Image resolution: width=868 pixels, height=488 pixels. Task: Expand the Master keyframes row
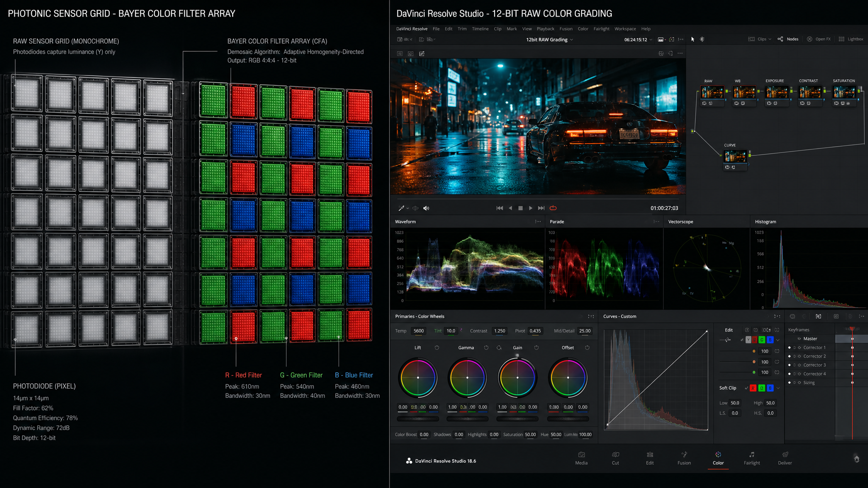coord(799,339)
